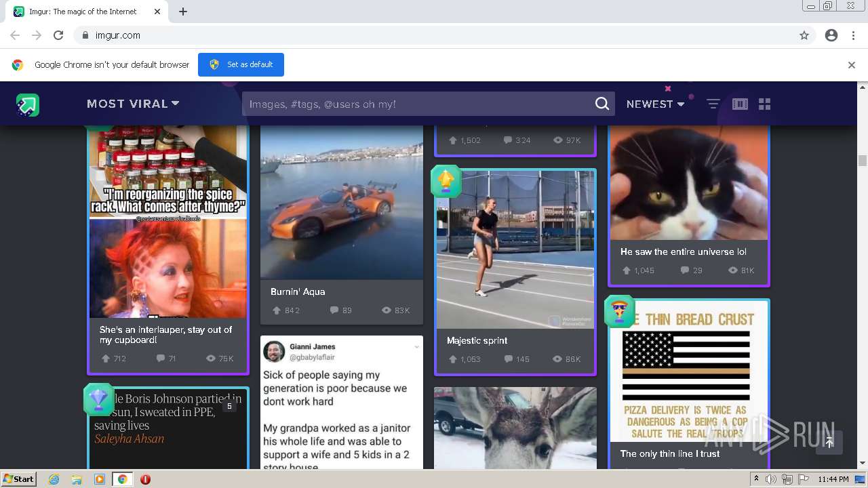Open the Gianni James tweet post
Image resolution: width=868 pixels, height=488 pixels.
(342, 403)
